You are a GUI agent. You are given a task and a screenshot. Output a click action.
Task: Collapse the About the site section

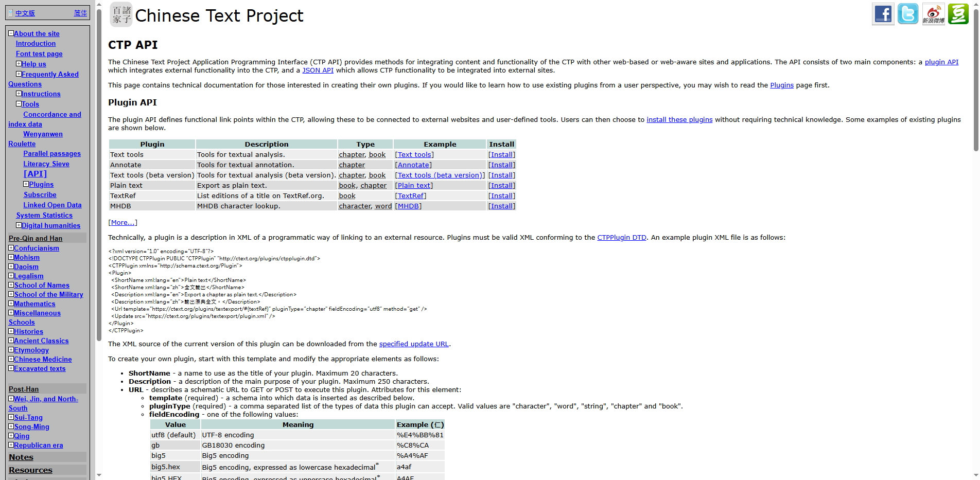(x=11, y=32)
